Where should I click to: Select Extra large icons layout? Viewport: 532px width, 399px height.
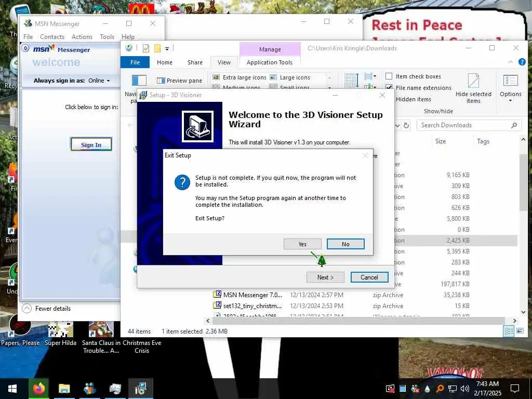click(x=239, y=77)
